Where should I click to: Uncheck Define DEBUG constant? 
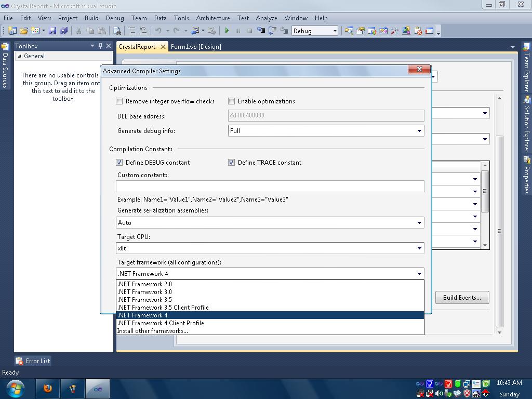tap(119, 162)
